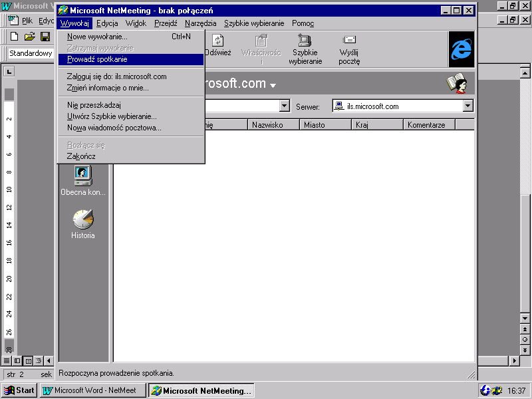The image size is (532, 399).
Task: Open the Pomoc menu
Action: [x=303, y=23]
